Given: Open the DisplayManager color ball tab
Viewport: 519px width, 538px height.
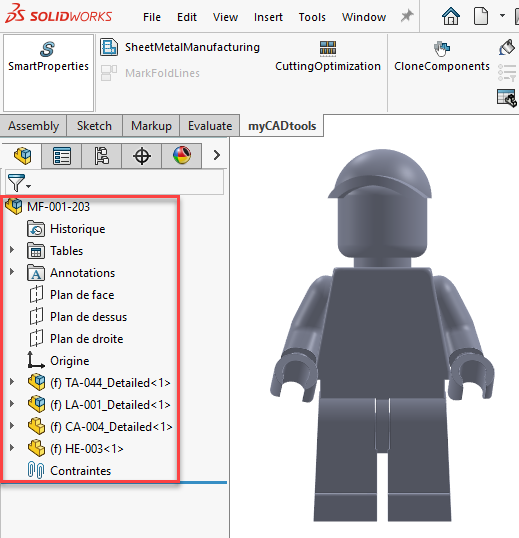Looking at the screenshot, I should [x=182, y=156].
